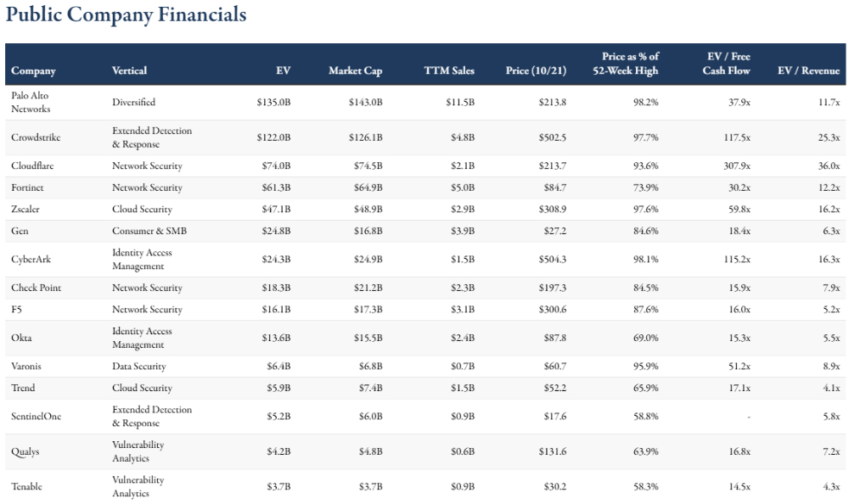This screenshot has width=849, height=504.
Task: Select Okta's 69.0% 52-week high cell
Action: pyautogui.click(x=645, y=338)
